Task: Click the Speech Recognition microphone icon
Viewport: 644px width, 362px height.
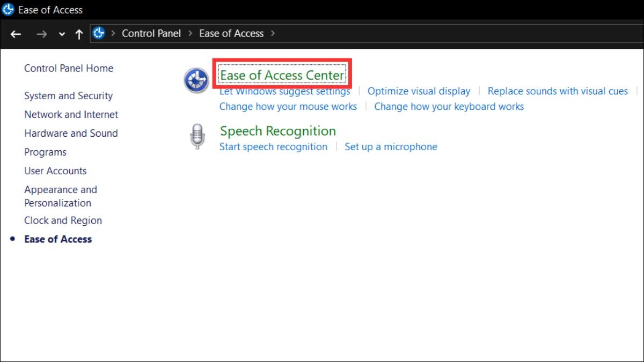Action: tap(197, 136)
